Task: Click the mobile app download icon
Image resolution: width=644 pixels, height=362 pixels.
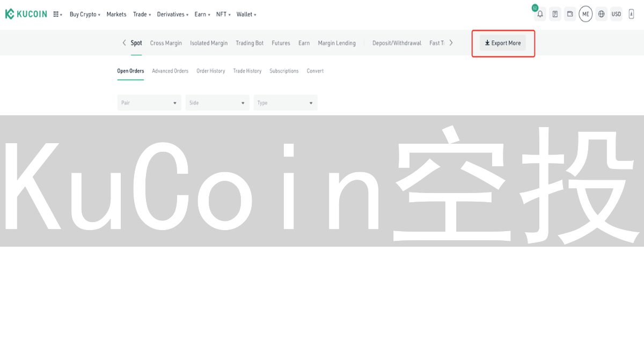Action: pyautogui.click(x=631, y=14)
